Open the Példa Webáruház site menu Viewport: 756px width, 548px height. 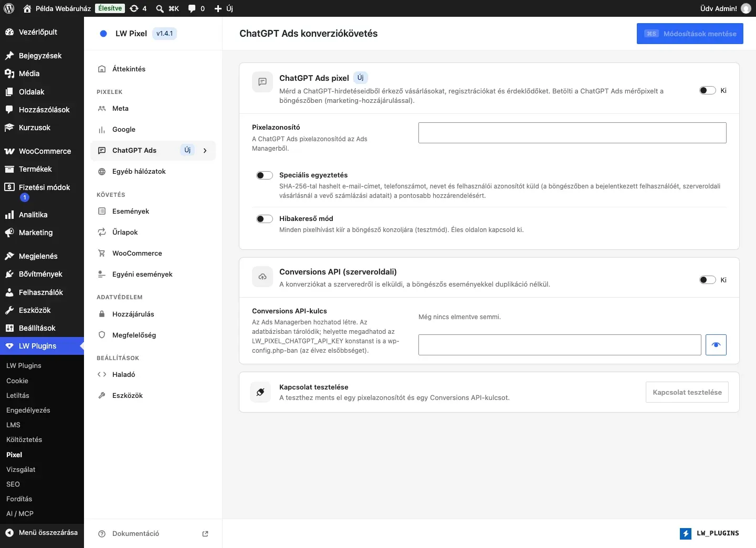(x=57, y=8)
